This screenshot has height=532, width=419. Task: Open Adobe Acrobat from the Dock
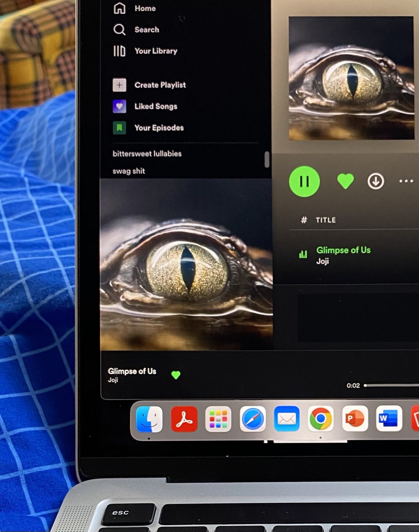184,419
